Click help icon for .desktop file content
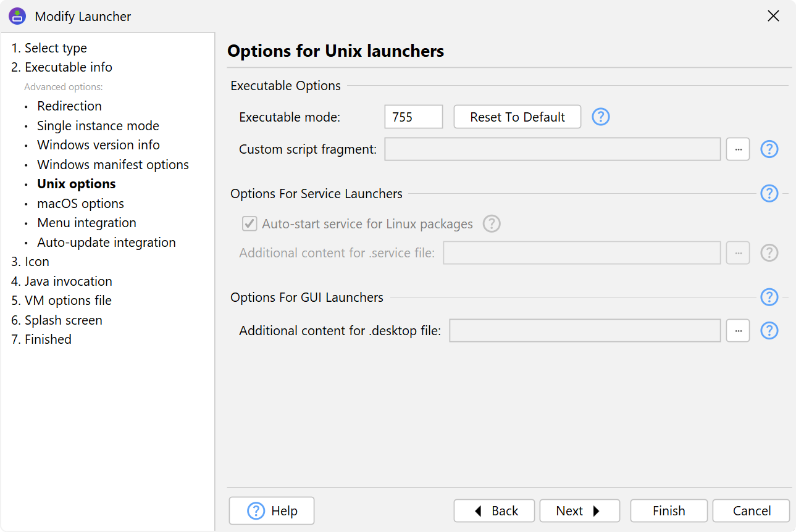This screenshot has width=796, height=532. (x=769, y=331)
